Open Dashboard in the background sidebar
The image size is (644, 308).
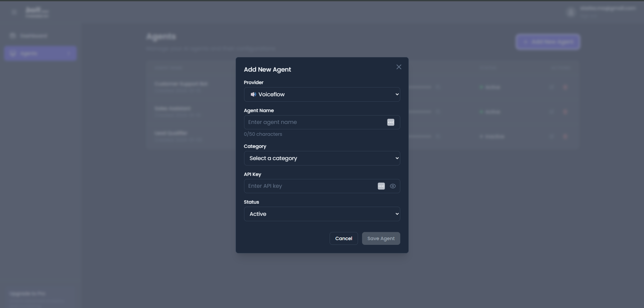pos(41,36)
